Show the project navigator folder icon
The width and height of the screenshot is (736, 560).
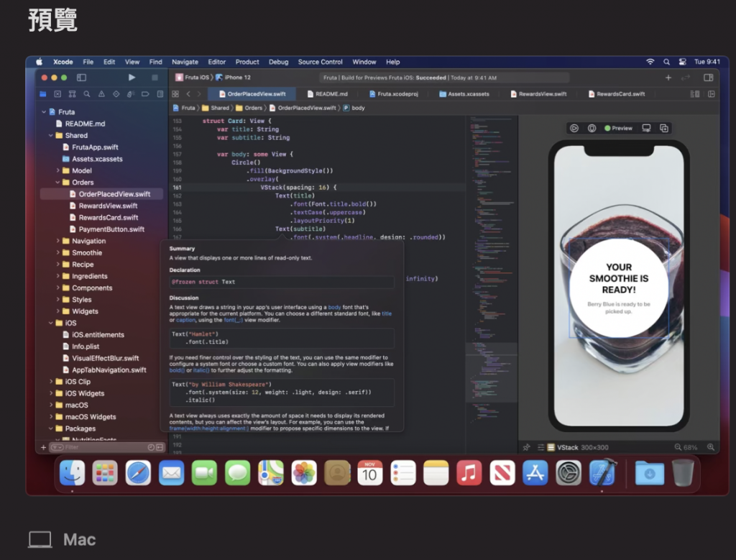coord(42,94)
